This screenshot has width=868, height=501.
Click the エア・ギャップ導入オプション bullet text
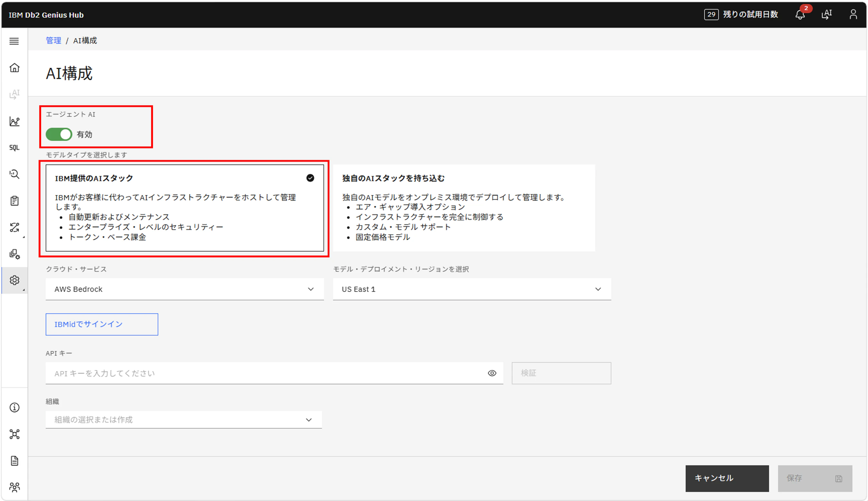tap(410, 207)
